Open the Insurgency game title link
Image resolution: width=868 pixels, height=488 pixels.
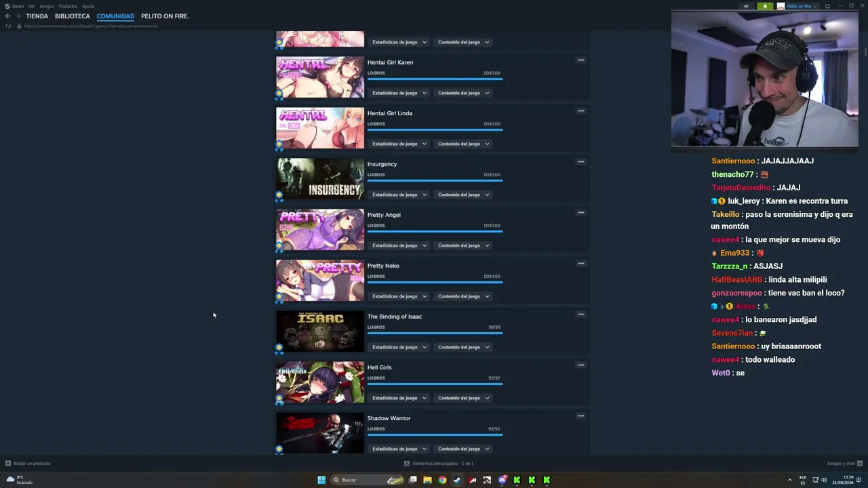tap(382, 164)
